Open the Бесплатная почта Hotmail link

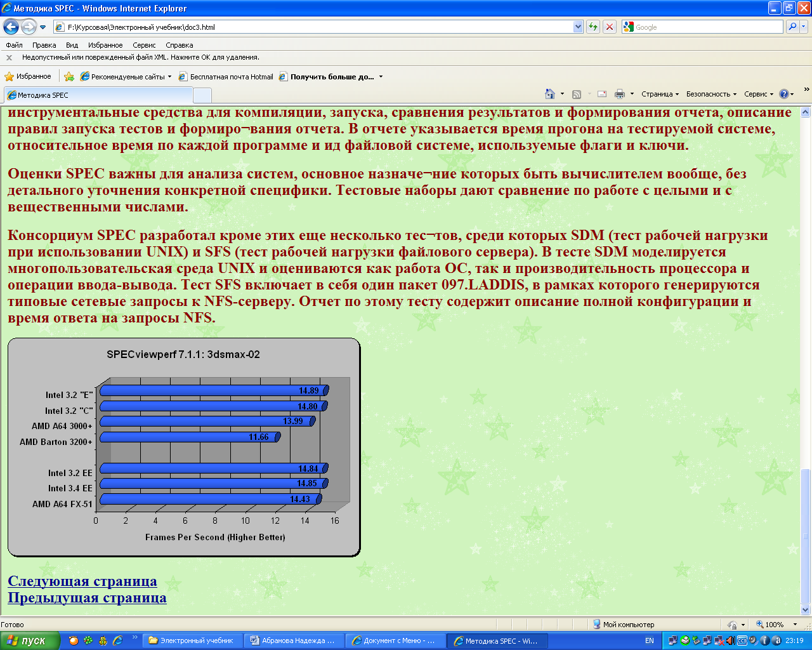click(226, 77)
